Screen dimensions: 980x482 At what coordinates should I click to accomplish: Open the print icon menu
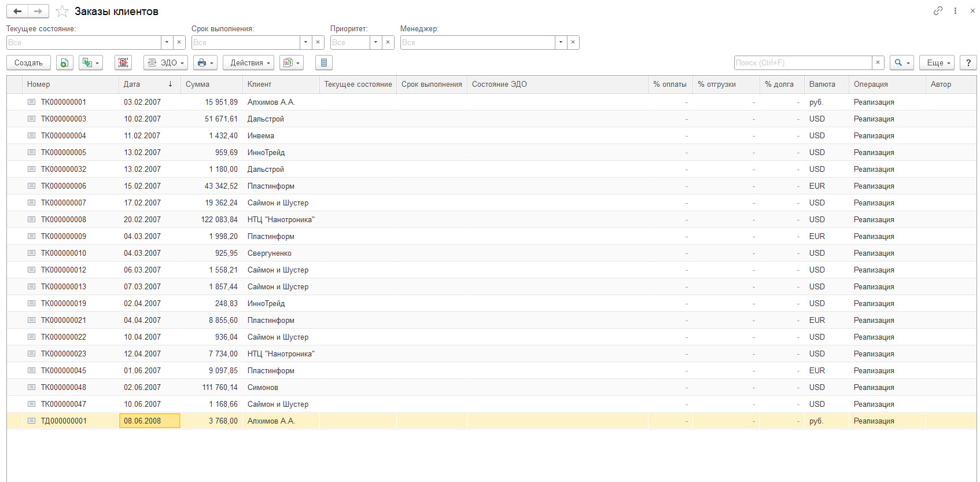tap(205, 62)
